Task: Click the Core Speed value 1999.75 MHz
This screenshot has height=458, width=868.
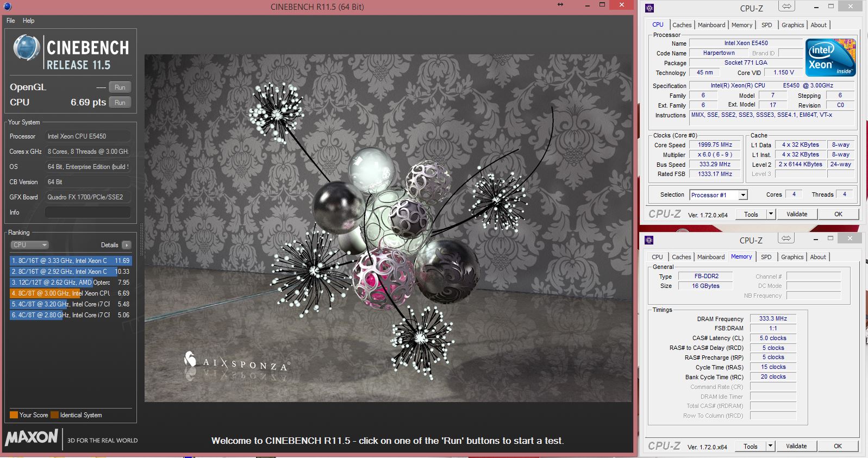Action: pos(715,145)
